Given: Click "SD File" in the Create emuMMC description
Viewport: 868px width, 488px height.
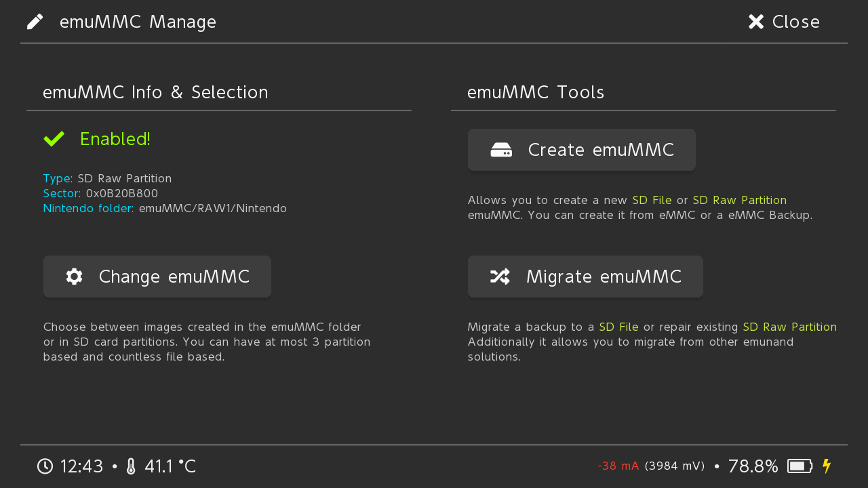Looking at the screenshot, I should click(x=652, y=201).
